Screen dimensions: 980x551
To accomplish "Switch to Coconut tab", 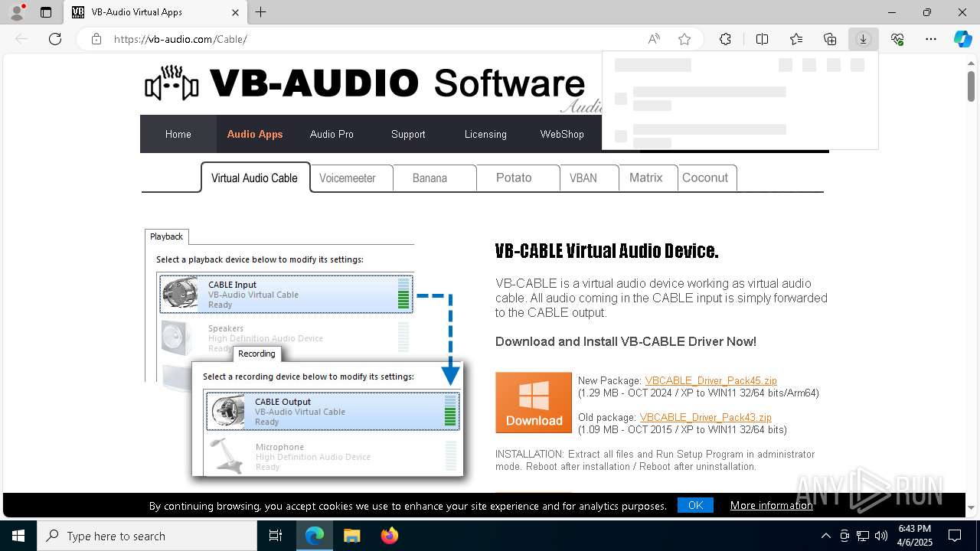I will tap(707, 178).
